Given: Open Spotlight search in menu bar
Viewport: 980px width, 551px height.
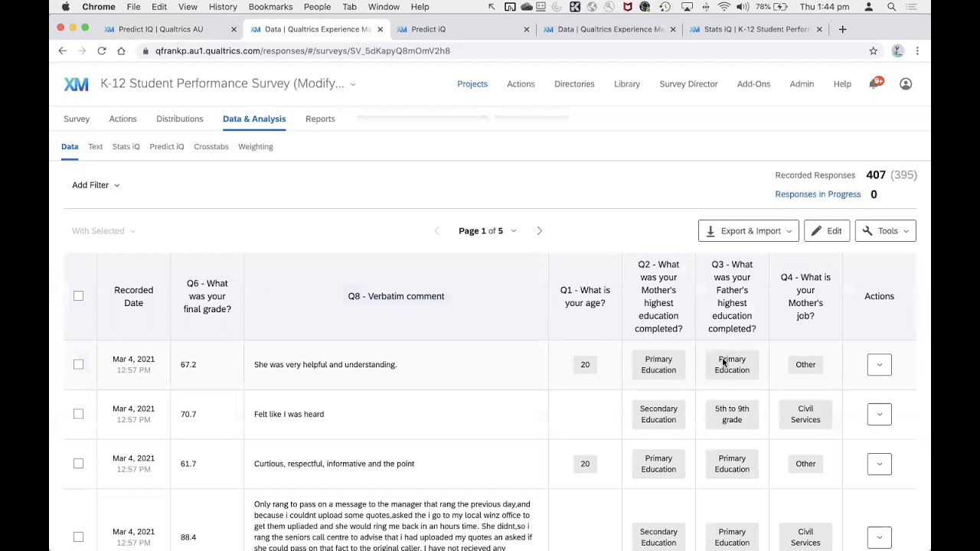Looking at the screenshot, I should pos(891,7).
